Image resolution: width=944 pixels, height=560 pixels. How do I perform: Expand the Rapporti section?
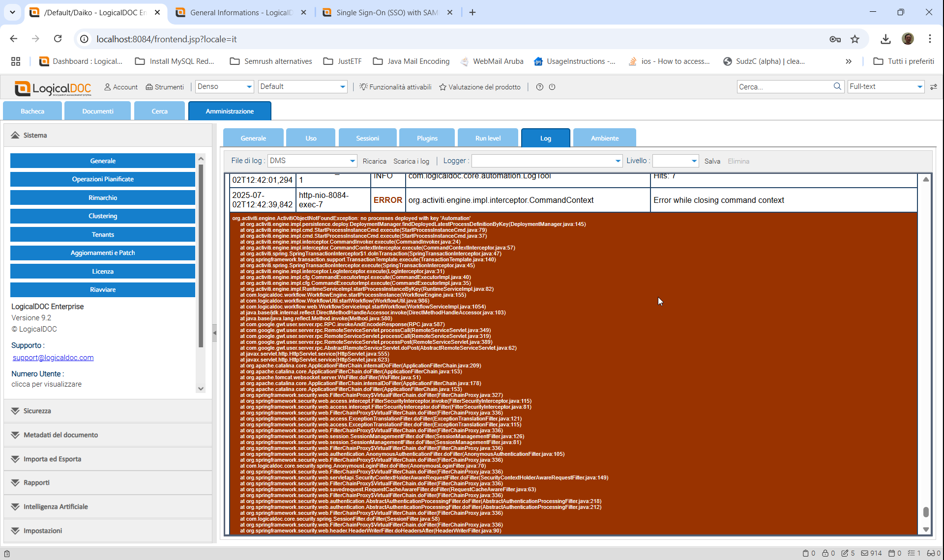[x=108, y=482]
